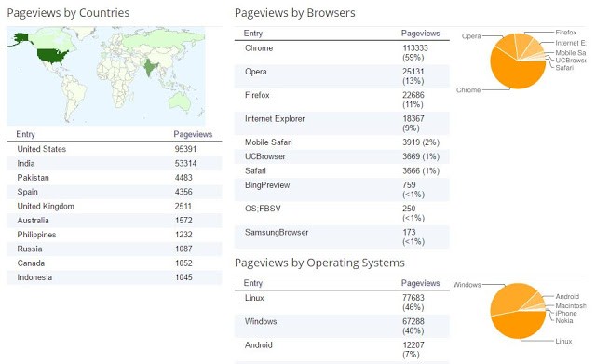This screenshot has width=596, height=364.
Task: Click the 'Nokia' legend label on the OS pie
Action: pos(564,321)
